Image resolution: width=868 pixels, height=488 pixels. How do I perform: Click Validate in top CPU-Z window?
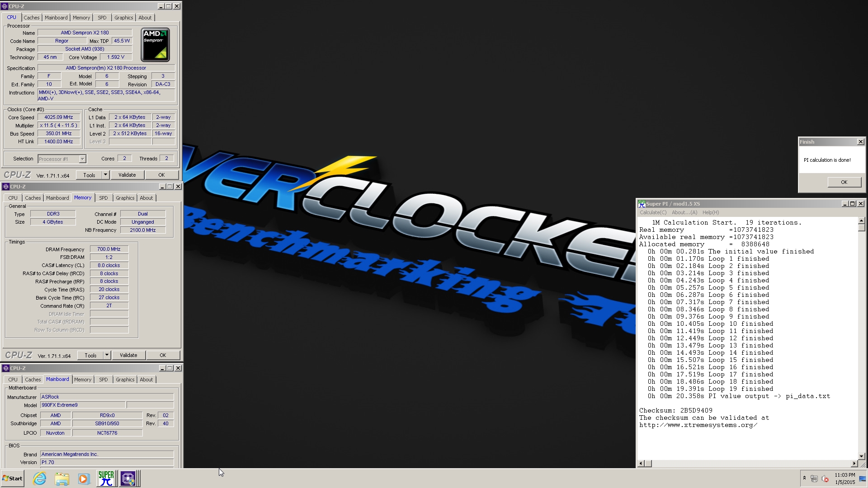[127, 175]
